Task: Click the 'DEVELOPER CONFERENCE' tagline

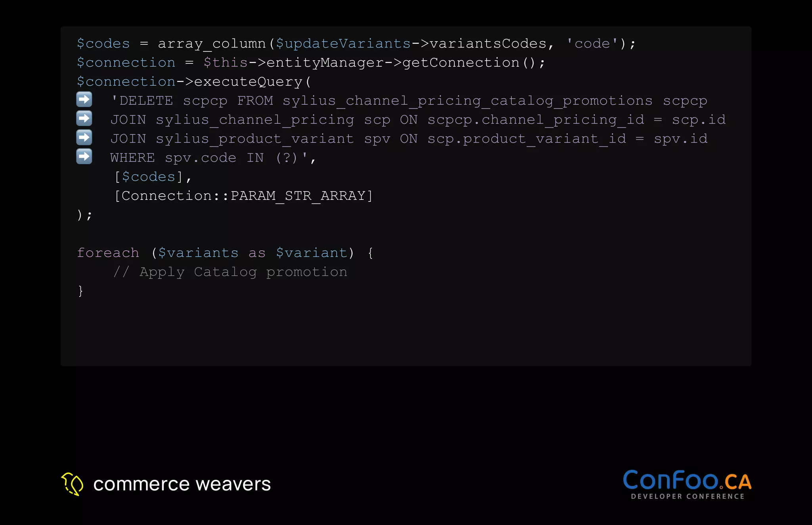Action: 688,496
